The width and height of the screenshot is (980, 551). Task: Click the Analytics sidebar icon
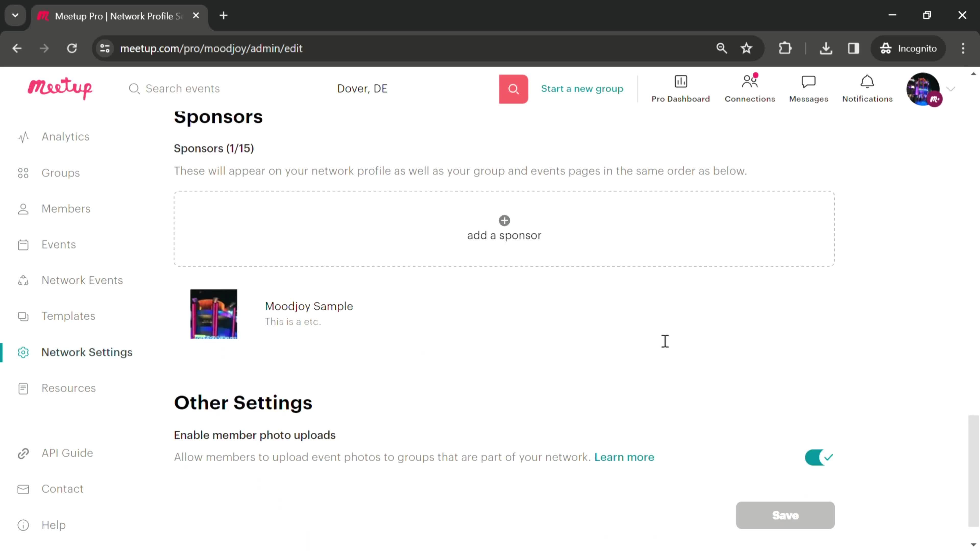23,136
